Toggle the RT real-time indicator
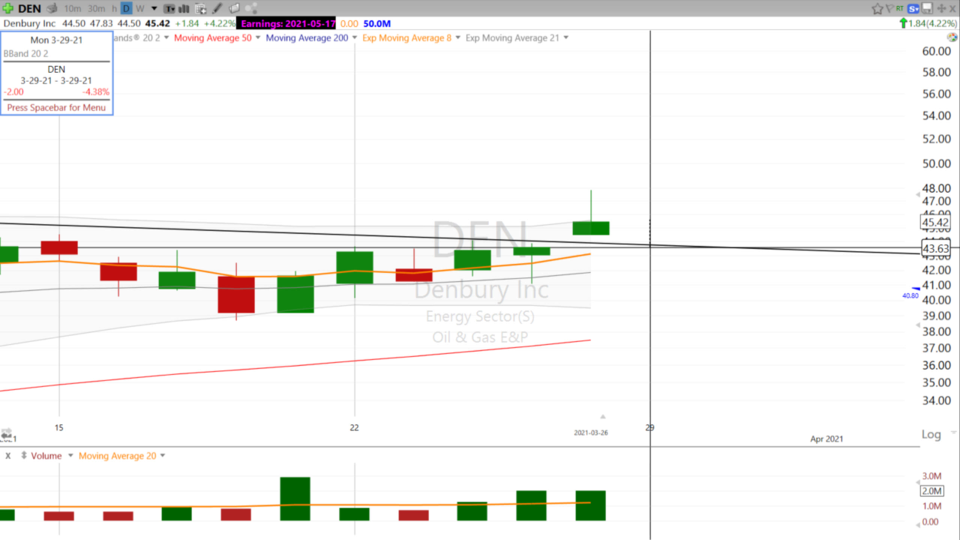This screenshot has height=540, width=960. tap(899, 8)
